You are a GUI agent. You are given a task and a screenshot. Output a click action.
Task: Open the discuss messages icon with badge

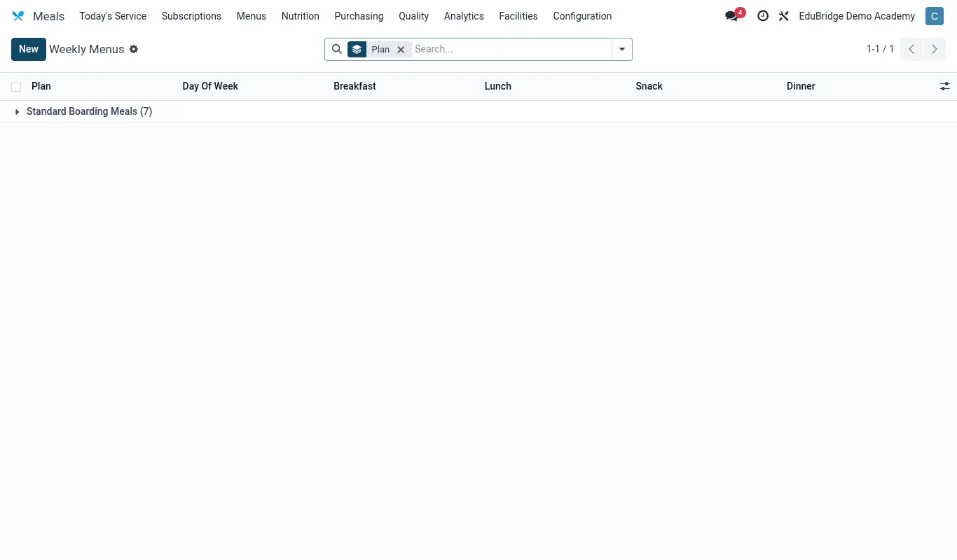tap(734, 15)
